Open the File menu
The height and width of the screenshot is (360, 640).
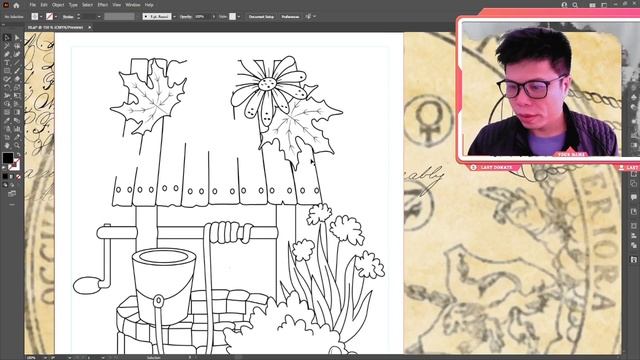pos(33,5)
